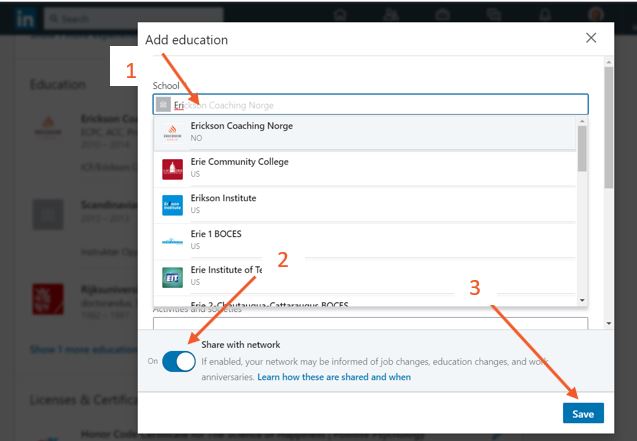
Task: Click the profile avatar in LinkedIn header
Action: point(596,14)
